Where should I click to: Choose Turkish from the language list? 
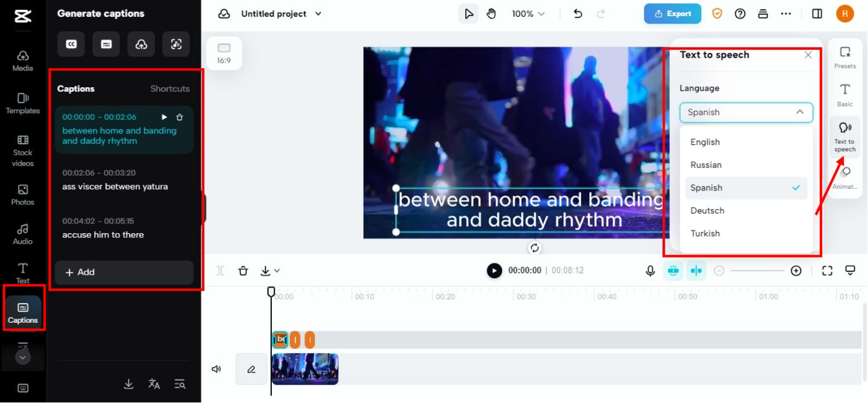point(705,233)
